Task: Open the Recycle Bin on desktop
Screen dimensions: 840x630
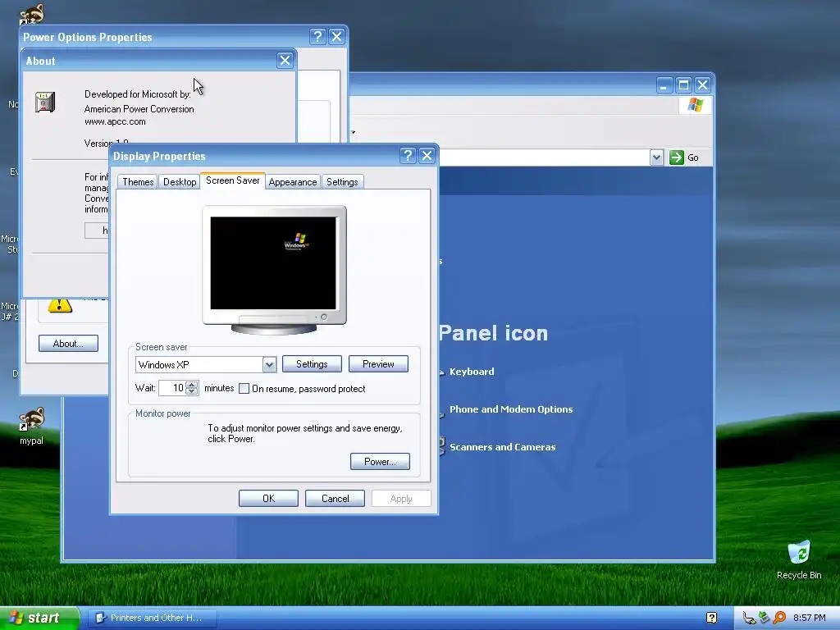Action: pos(799,560)
